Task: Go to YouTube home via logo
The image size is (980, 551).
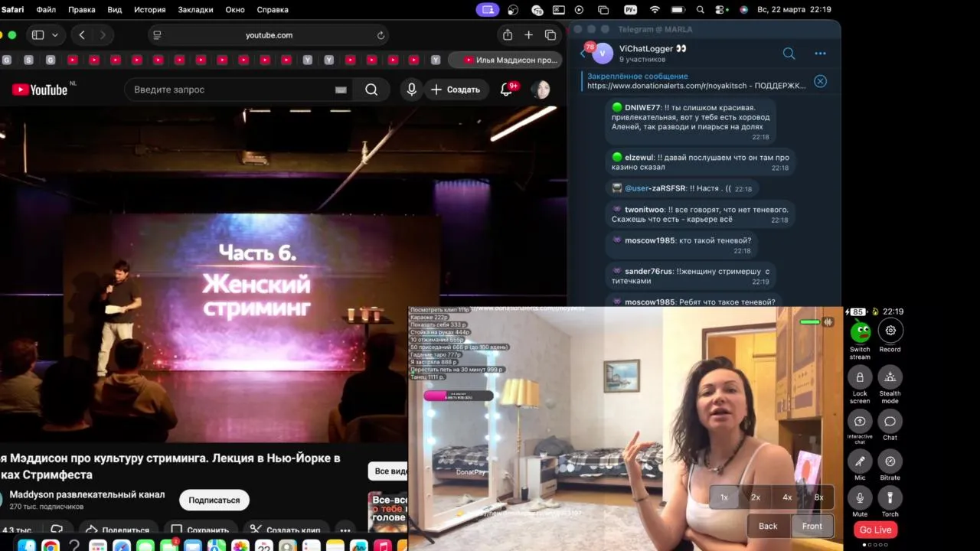Action: point(40,90)
